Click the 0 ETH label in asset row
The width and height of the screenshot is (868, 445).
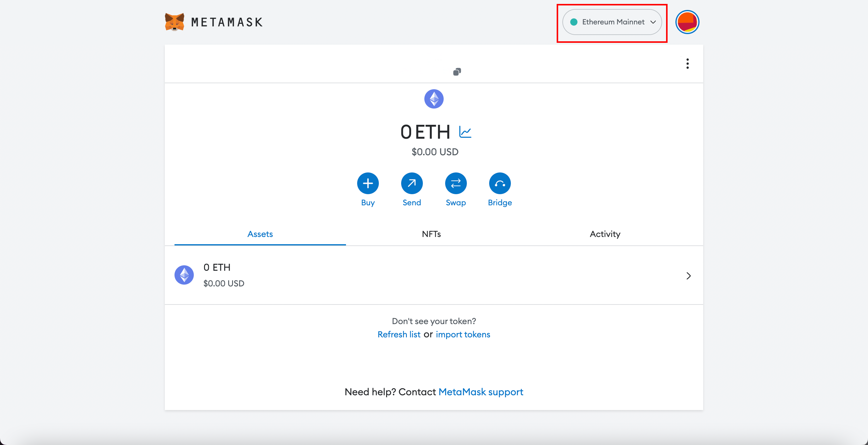point(217,268)
